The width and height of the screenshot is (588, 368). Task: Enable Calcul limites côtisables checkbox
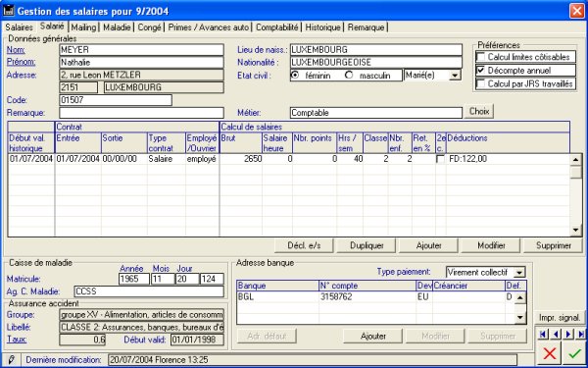coord(481,57)
